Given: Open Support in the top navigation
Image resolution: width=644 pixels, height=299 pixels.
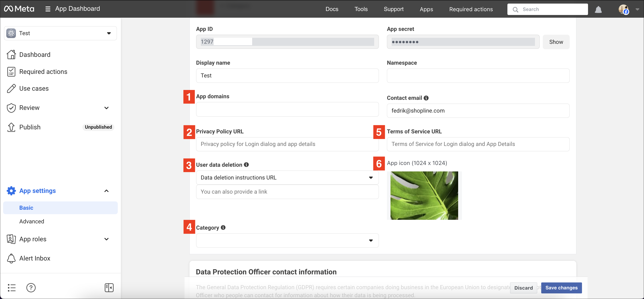Looking at the screenshot, I should click(393, 9).
